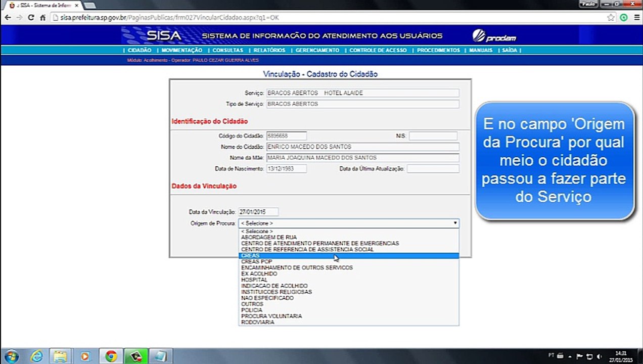The image size is (643, 364).
Task: Click the SISA logo in header
Action: click(164, 36)
